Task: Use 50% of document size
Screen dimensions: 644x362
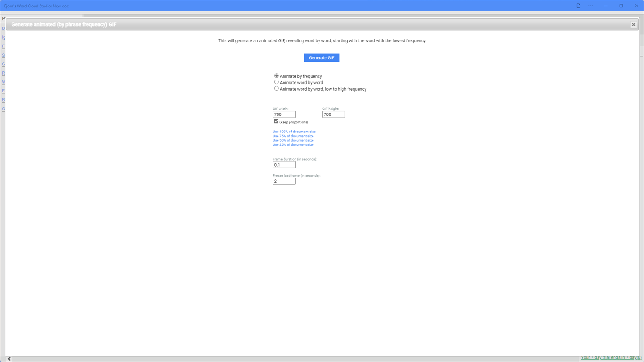Action: [x=293, y=140]
